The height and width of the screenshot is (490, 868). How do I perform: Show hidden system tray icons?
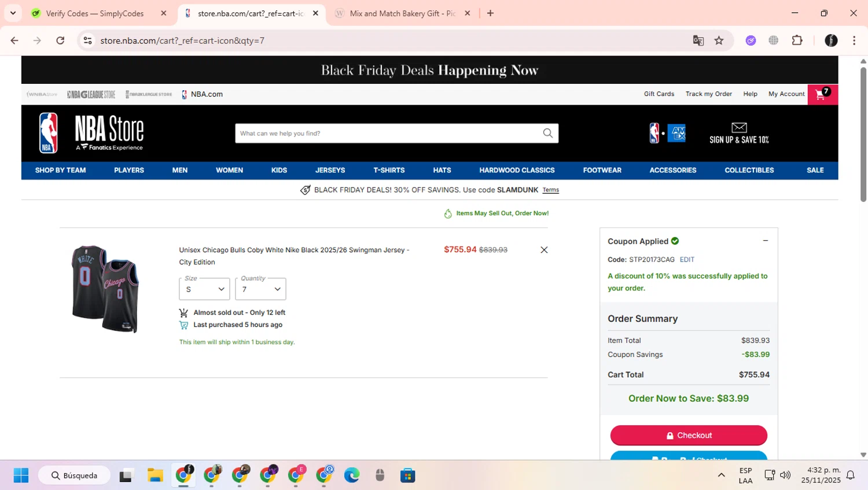pyautogui.click(x=721, y=476)
